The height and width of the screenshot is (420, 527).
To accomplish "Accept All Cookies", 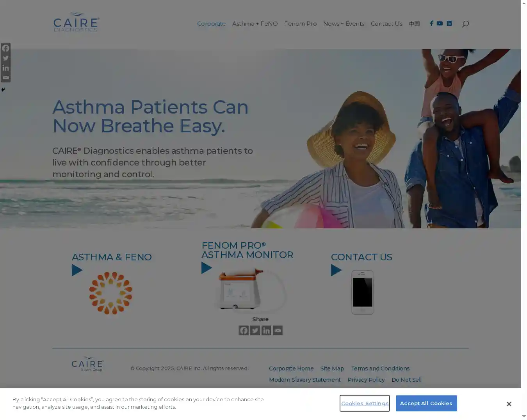I will point(426,403).
